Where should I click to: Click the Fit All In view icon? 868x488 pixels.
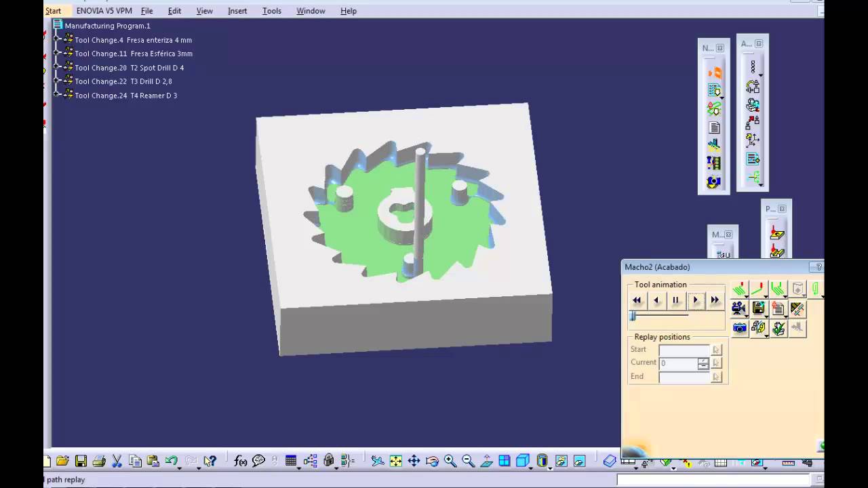[396, 461]
